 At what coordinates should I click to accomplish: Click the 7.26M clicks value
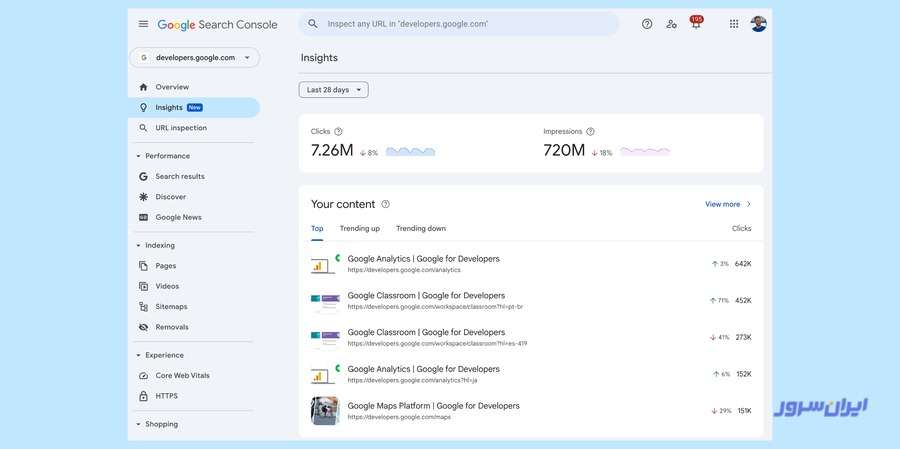[332, 150]
